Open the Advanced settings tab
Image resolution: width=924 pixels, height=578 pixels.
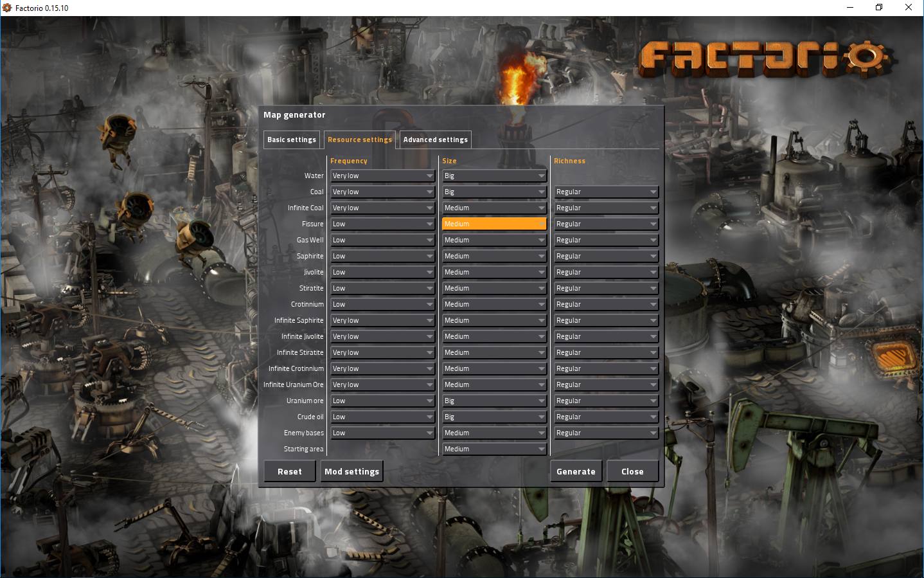[x=435, y=140]
